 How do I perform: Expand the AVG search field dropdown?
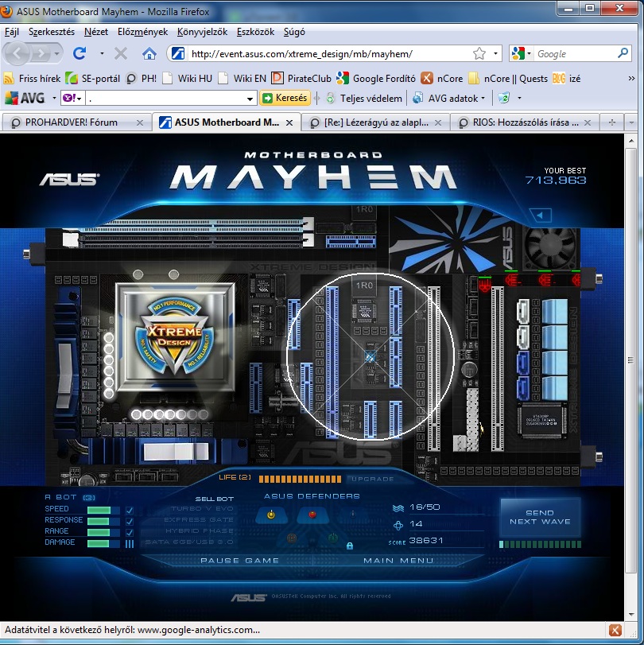click(250, 99)
